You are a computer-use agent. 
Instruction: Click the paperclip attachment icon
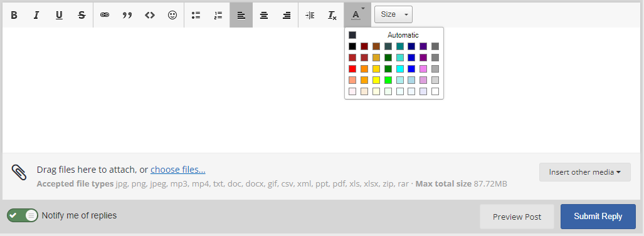pyautogui.click(x=19, y=173)
